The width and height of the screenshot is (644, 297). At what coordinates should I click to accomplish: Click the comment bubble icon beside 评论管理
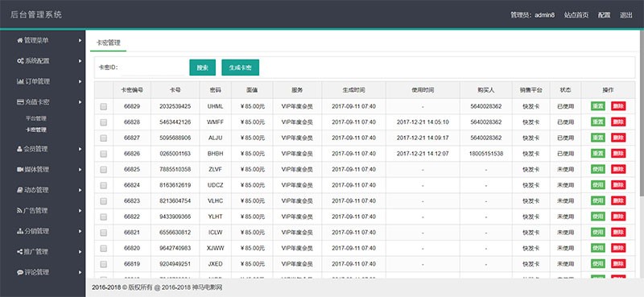pos(20,272)
